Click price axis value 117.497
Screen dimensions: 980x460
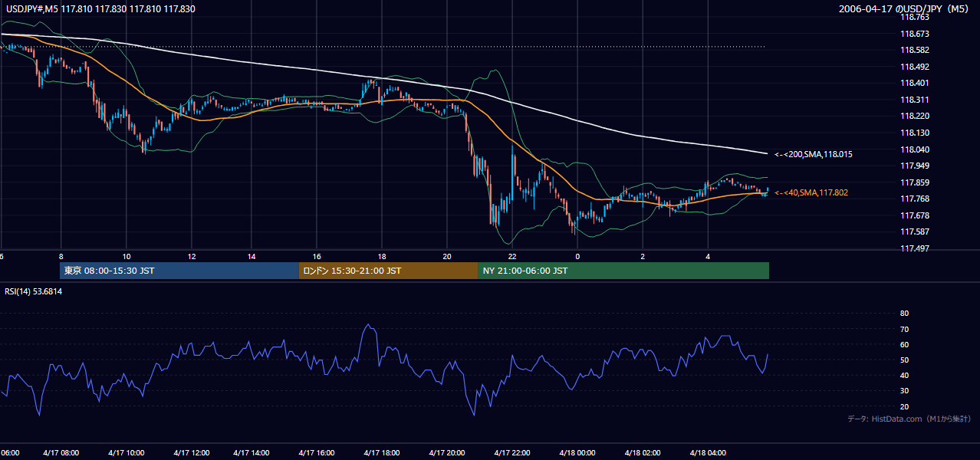(914, 248)
